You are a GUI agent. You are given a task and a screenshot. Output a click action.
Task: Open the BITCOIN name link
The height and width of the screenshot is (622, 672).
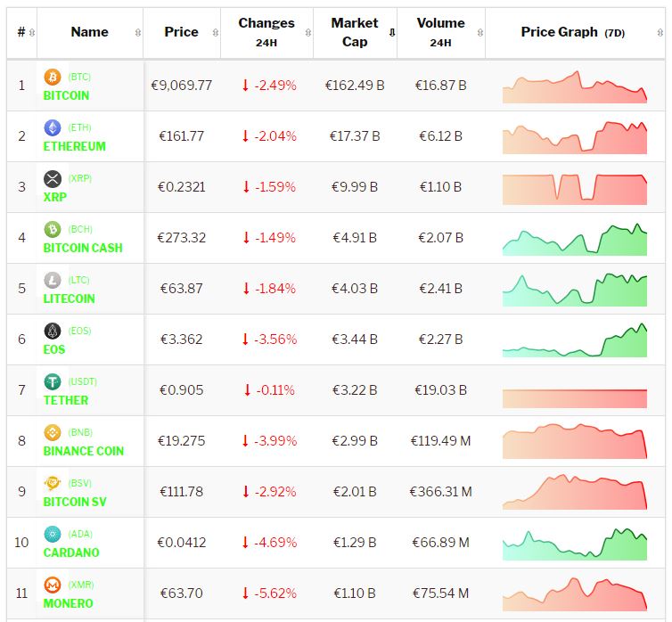click(x=66, y=95)
